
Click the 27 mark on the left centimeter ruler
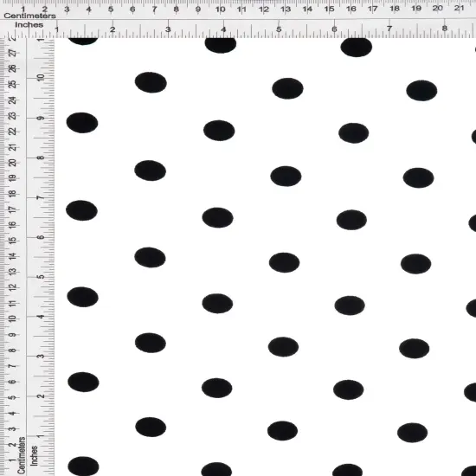coord(13,53)
